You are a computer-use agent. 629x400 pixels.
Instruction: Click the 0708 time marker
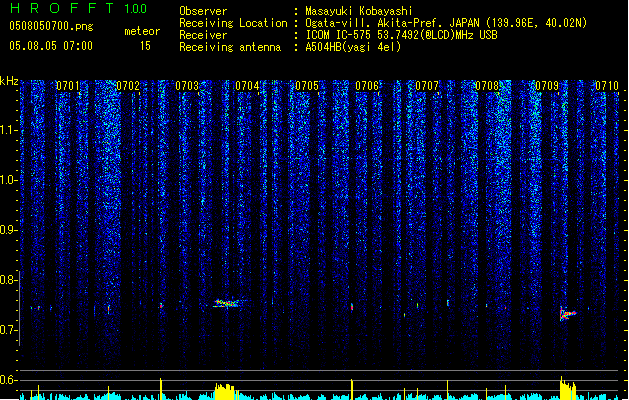click(x=487, y=86)
